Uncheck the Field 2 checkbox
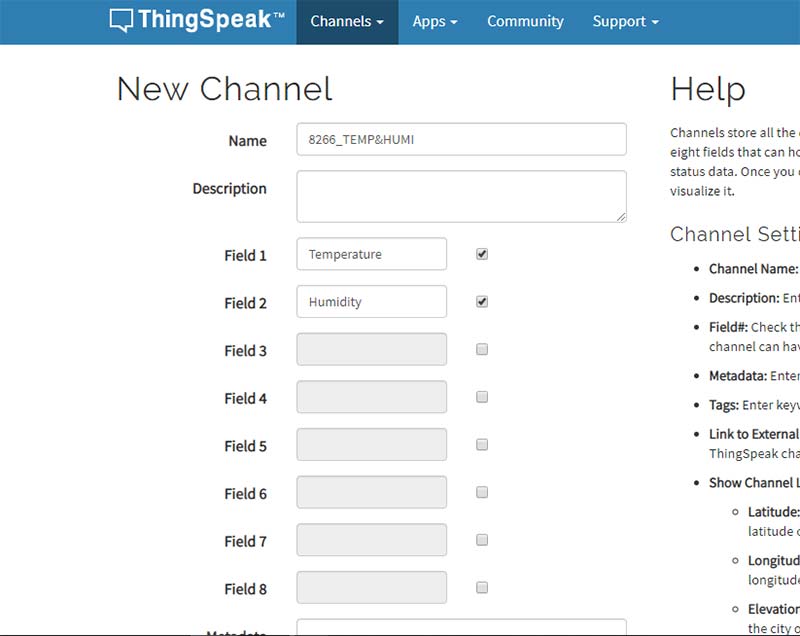The height and width of the screenshot is (636, 800). pos(482,302)
